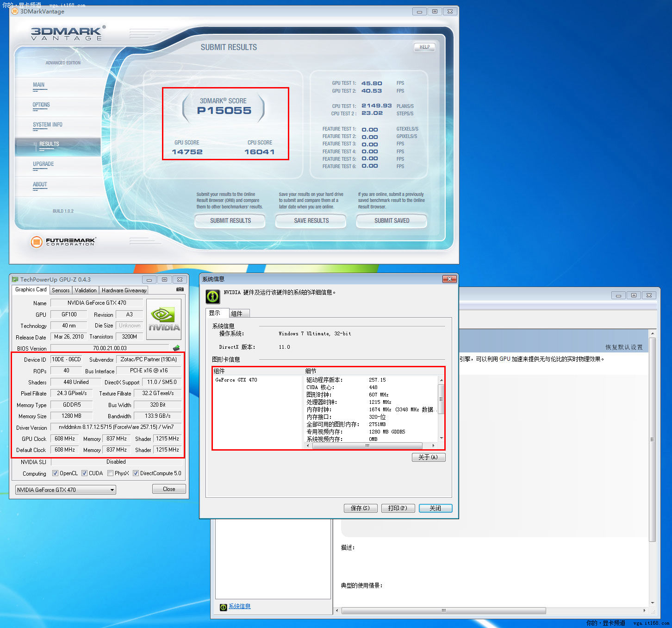The image size is (672, 628).
Task: Click the BIOS save chip icon in GPU-Z
Action: (x=176, y=348)
